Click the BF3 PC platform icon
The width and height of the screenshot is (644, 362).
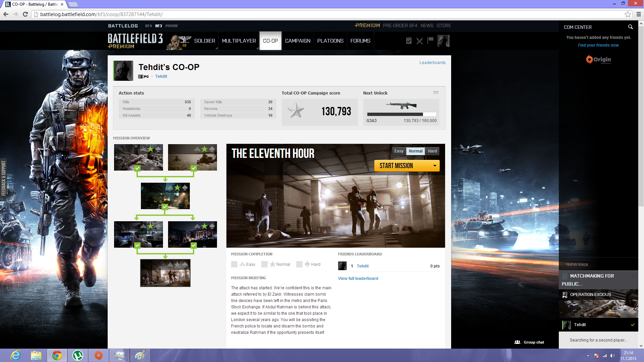point(143,76)
